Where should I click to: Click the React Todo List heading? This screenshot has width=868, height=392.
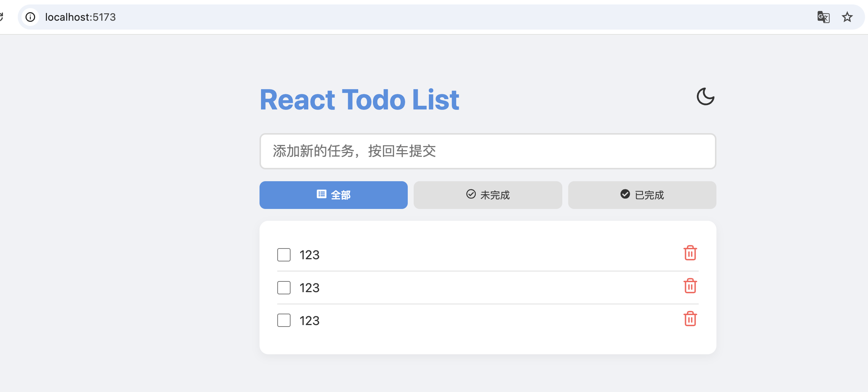click(x=359, y=100)
